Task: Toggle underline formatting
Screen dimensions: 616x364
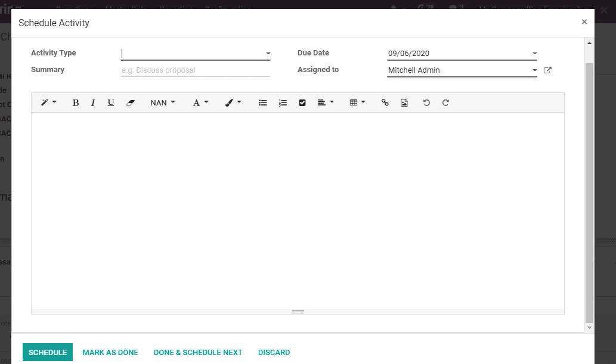Action: 111,102
